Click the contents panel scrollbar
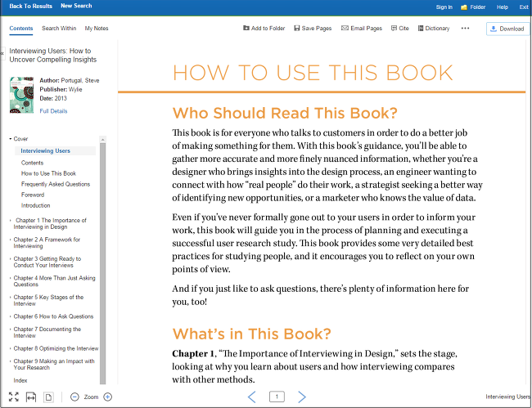The image size is (532, 408). tap(103, 263)
